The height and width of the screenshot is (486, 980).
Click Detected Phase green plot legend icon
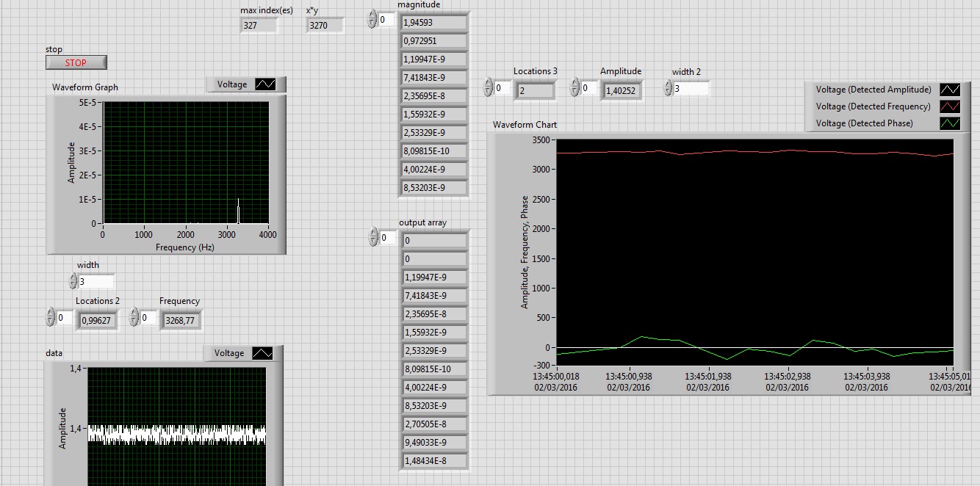click(949, 123)
